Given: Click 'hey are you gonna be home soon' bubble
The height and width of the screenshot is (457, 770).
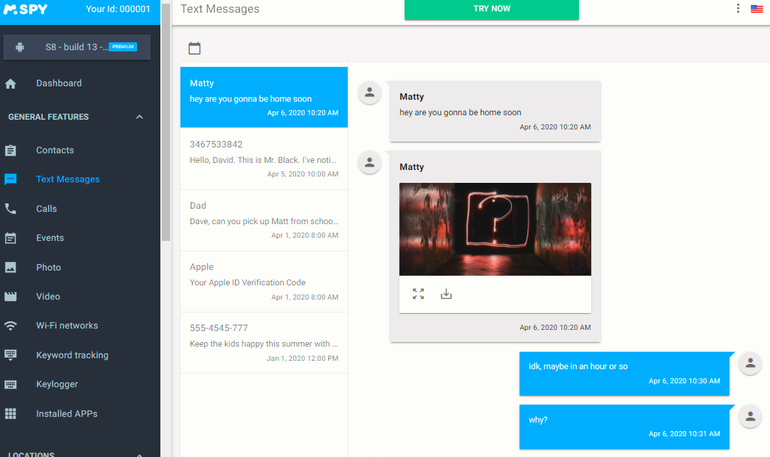Looking at the screenshot, I should tap(495, 111).
